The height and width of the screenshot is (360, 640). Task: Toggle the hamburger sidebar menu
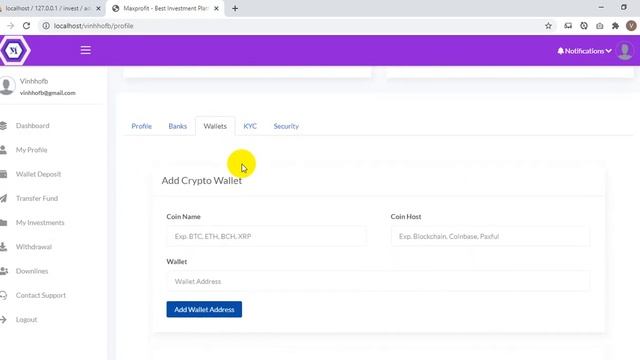(x=85, y=50)
